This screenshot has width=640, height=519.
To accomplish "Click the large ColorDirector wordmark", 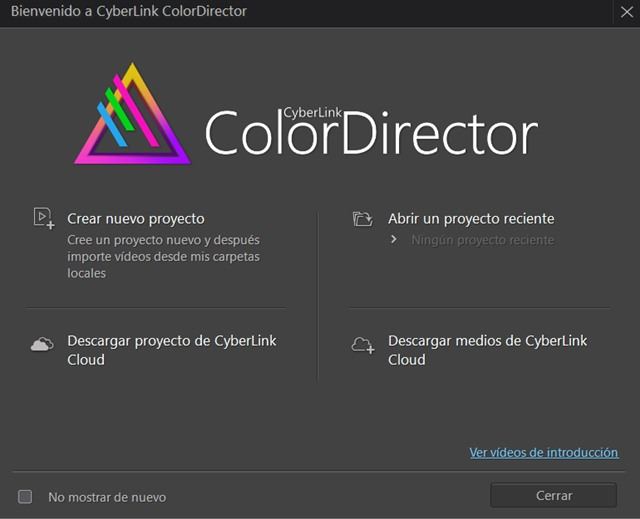I will tap(371, 133).
